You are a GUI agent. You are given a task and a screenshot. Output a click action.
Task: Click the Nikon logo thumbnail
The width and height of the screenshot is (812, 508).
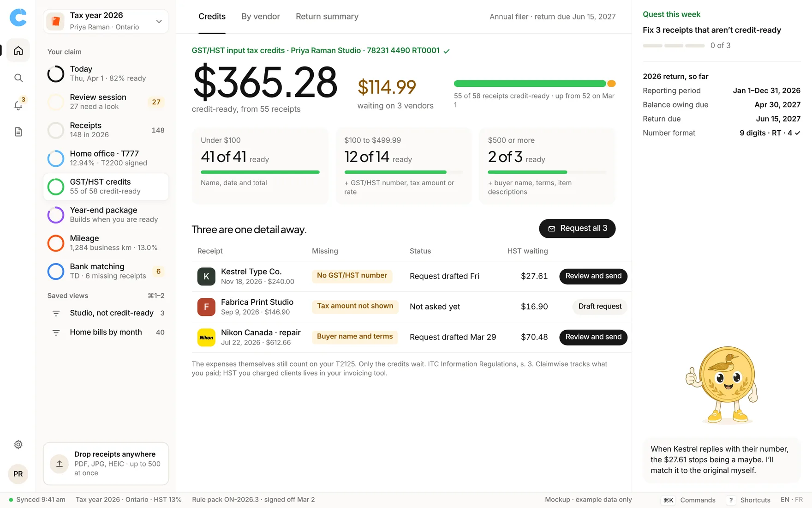(x=206, y=337)
